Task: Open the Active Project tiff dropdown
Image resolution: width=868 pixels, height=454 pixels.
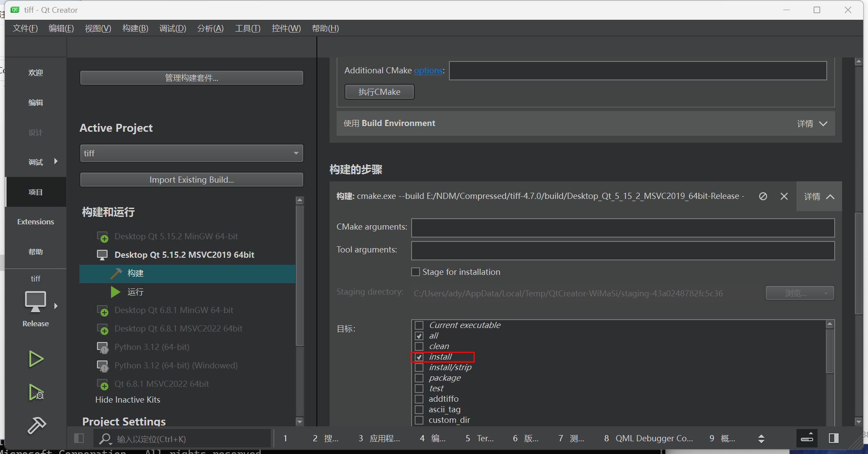Action: pos(191,153)
